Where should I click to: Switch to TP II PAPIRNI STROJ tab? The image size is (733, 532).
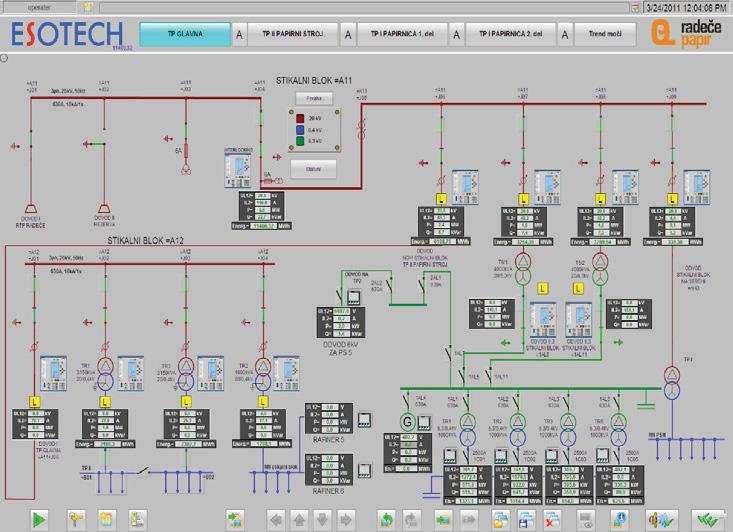pyautogui.click(x=293, y=34)
